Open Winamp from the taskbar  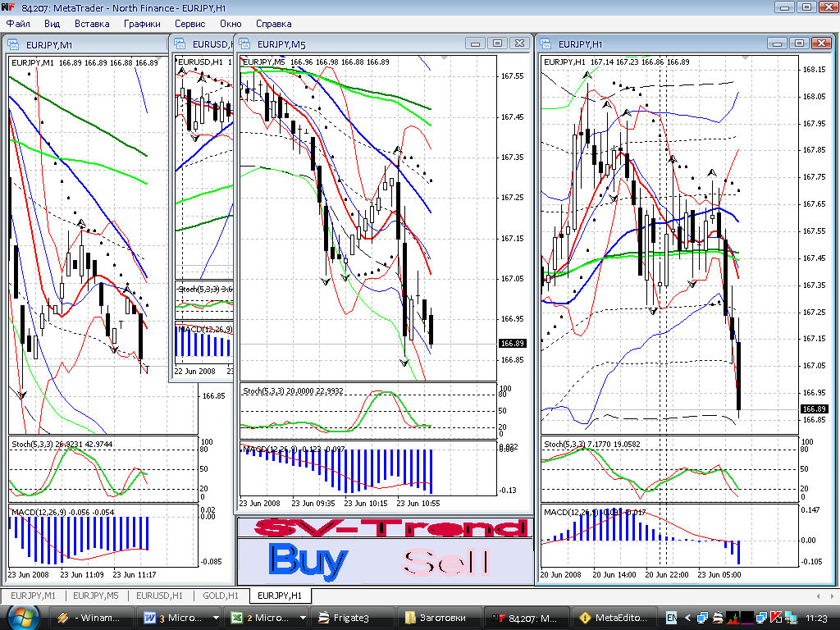coord(94,618)
